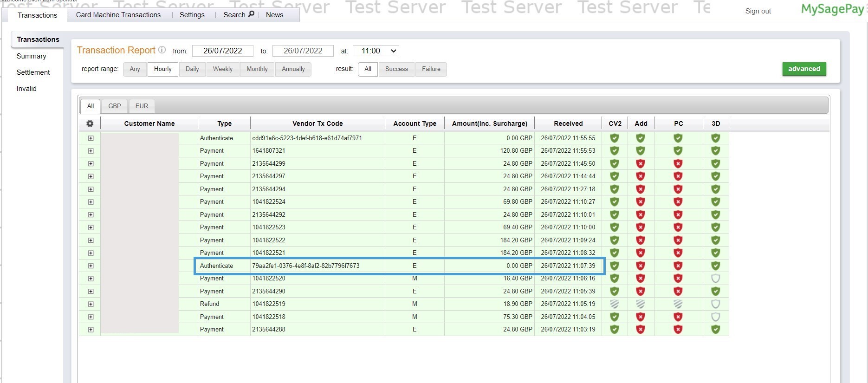The width and height of the screenshot is (868, 383).
Task: Click Sign out link
Action: [758, 11]
